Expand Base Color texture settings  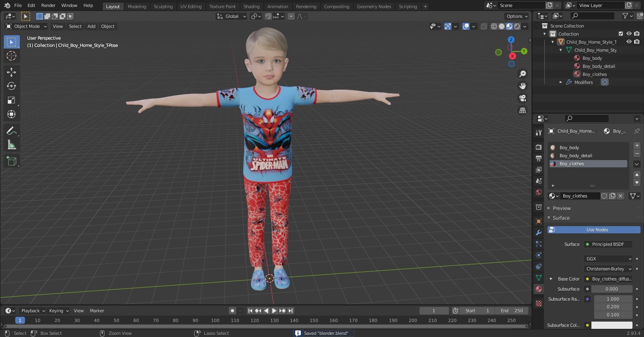pyautogui.click(x=551, y=279)
